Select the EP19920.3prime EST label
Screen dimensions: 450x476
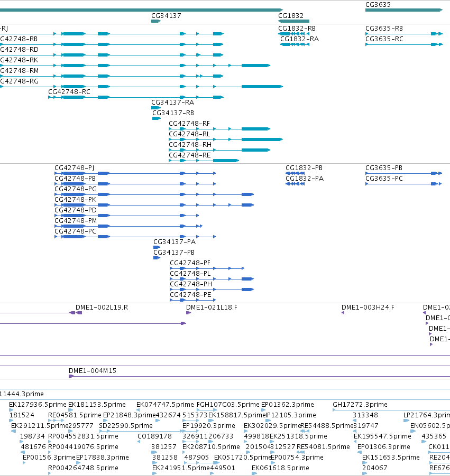click(209, 426)
